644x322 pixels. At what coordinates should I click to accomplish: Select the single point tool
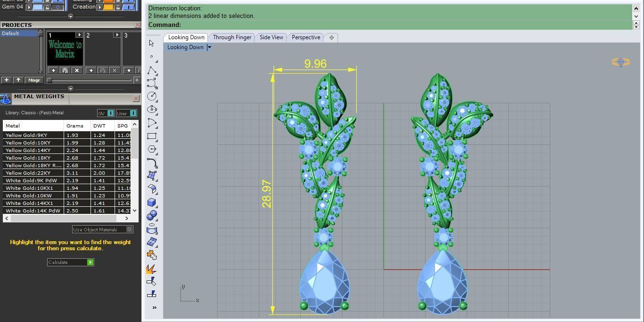[x=151, y=56]
